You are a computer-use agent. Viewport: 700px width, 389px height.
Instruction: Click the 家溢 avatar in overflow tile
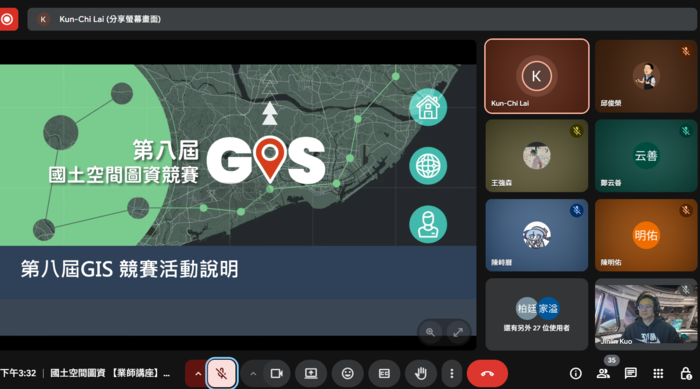coord(548,308)
